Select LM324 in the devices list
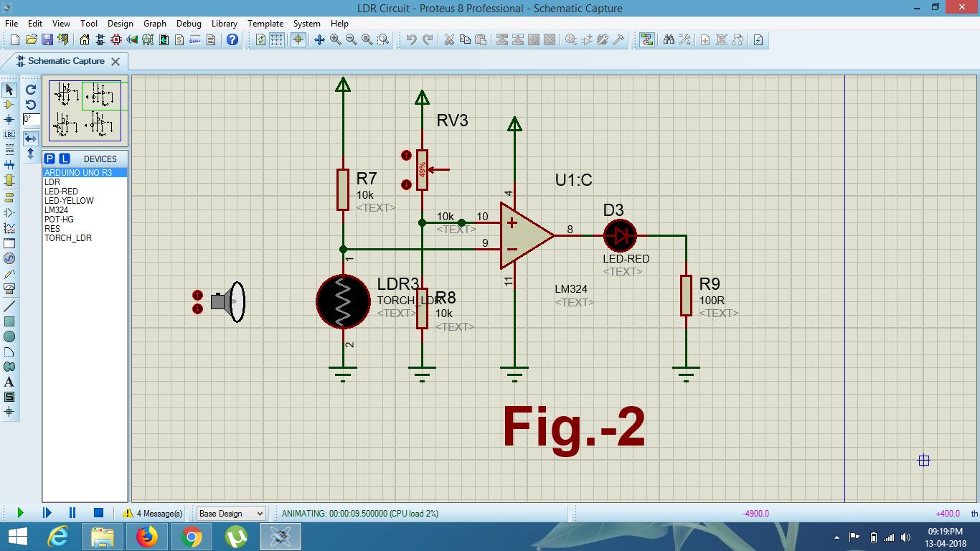The image size is (980, 551). tap(56, 210)
